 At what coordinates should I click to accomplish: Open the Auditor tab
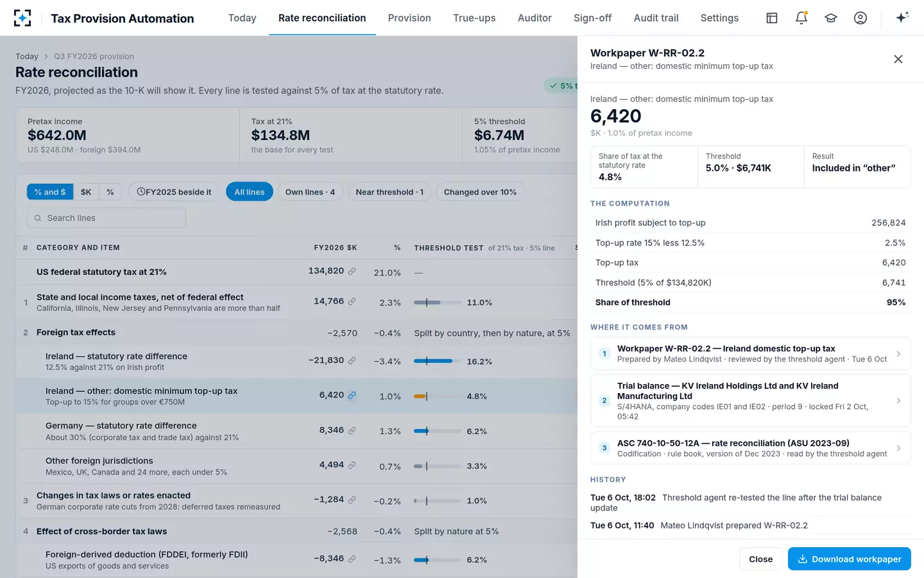click(535, 18)
